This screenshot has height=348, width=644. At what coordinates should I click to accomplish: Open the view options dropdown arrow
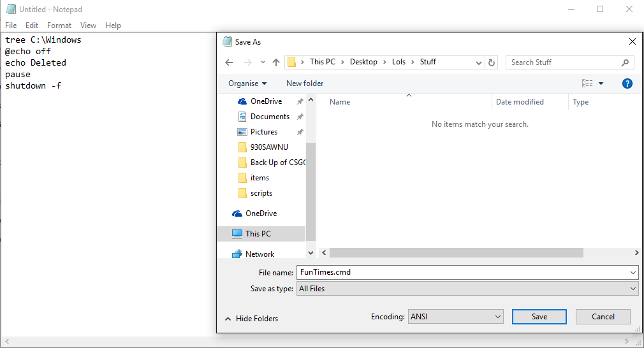(x=601, y=83)
